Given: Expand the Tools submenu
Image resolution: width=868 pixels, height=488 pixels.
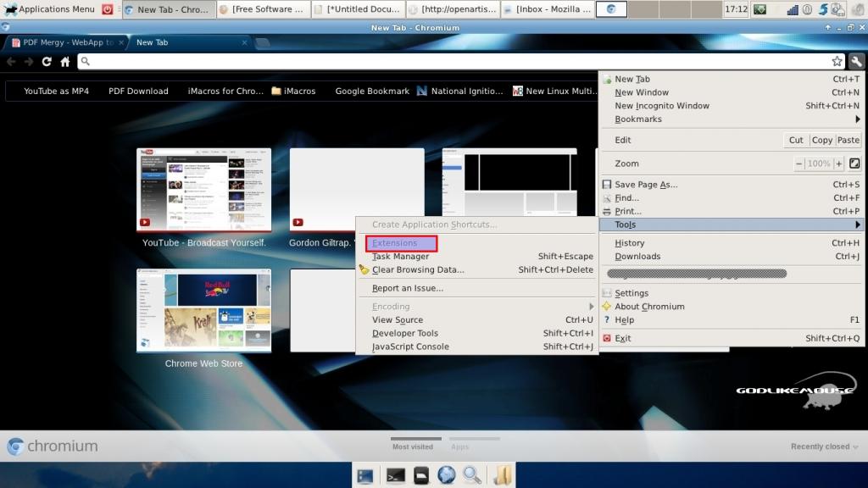Looking at the screenshot, I should pos(731,224).
